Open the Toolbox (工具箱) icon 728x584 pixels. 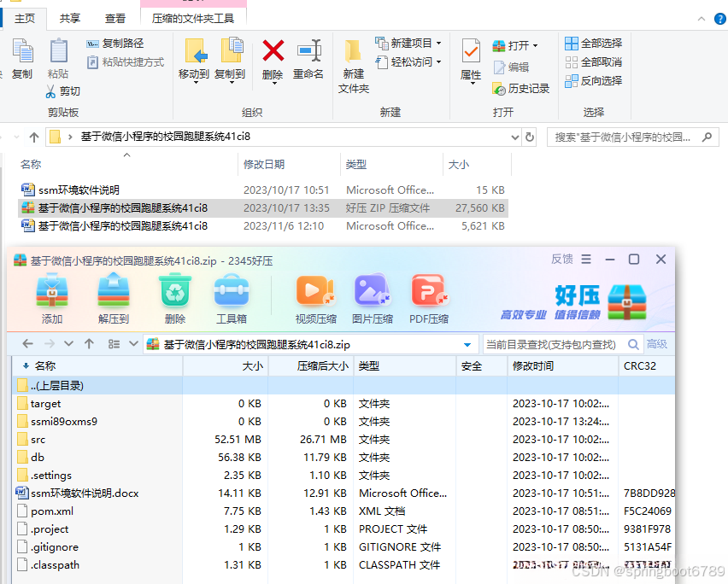coord(232,290)
